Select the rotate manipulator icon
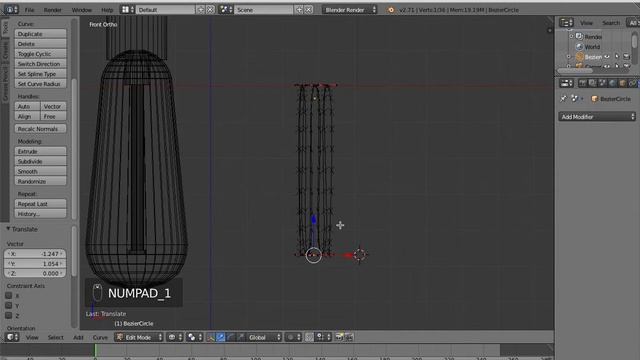 pyautogui.click(x=230, y=337)
